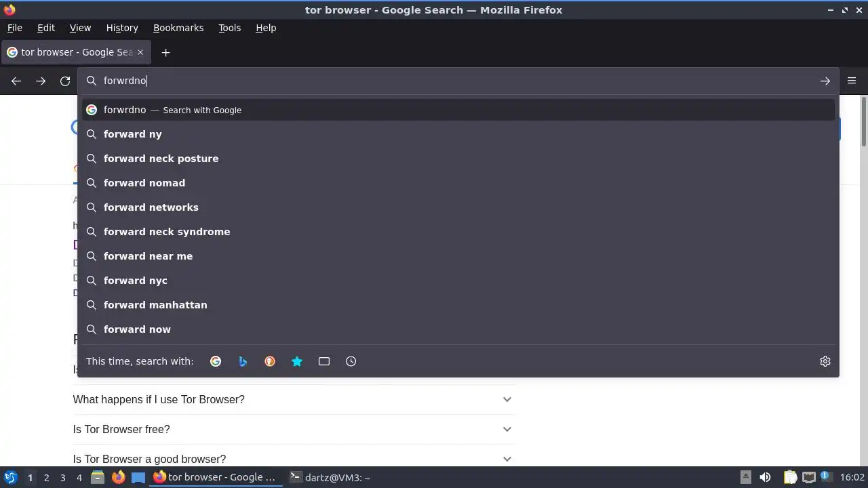Close the 'tor browser - Google Search' tab

[140, 52]
